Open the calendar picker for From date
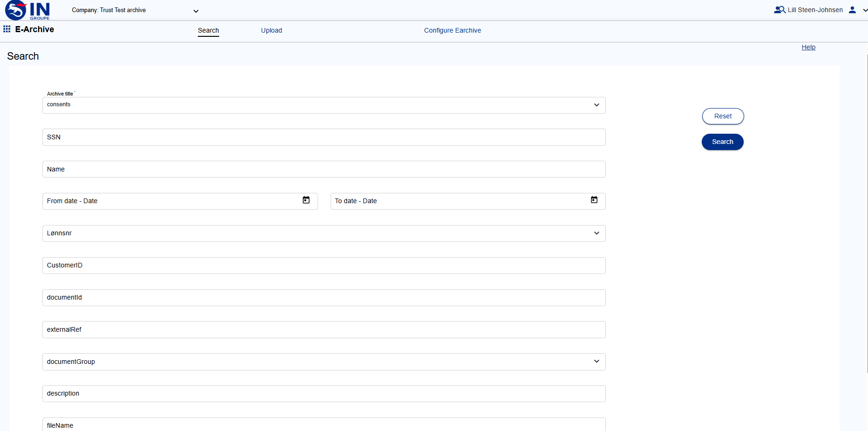Image resolution: width=868 pixels, height=431 pixels. tap(306, 200)
